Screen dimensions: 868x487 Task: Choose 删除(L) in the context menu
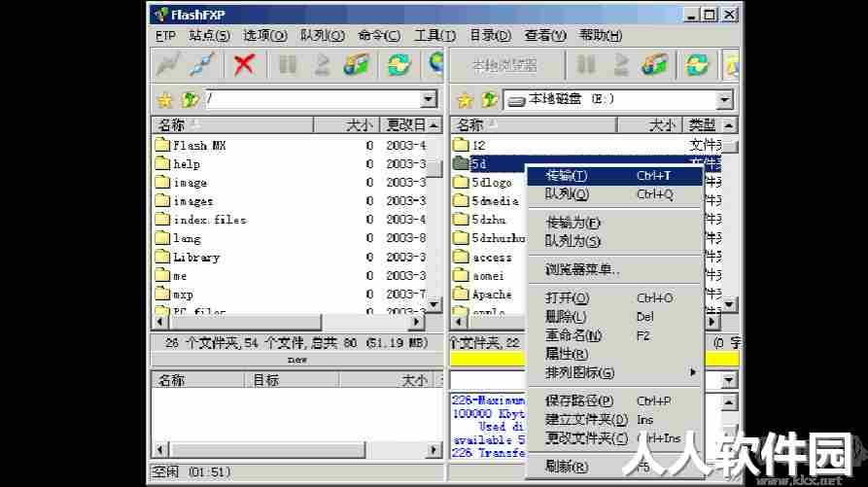tap(614, 317)
